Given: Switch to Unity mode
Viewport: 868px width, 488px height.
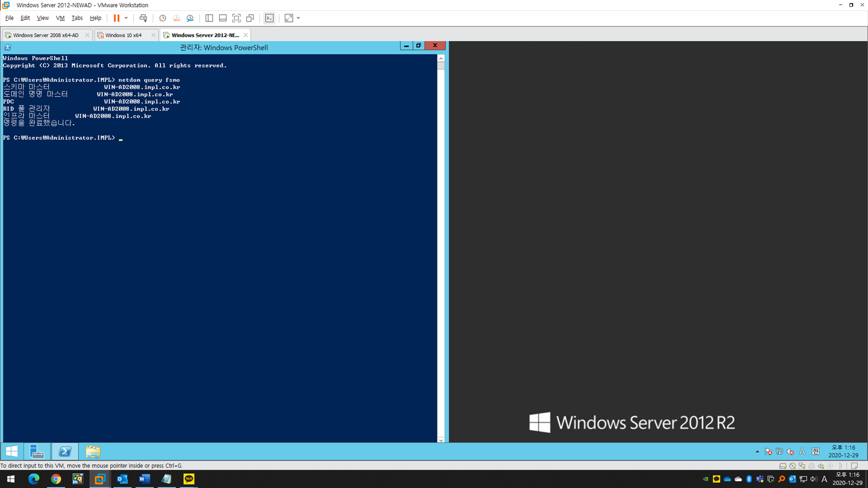Looking at the screenshot, I should pos(250,18).
